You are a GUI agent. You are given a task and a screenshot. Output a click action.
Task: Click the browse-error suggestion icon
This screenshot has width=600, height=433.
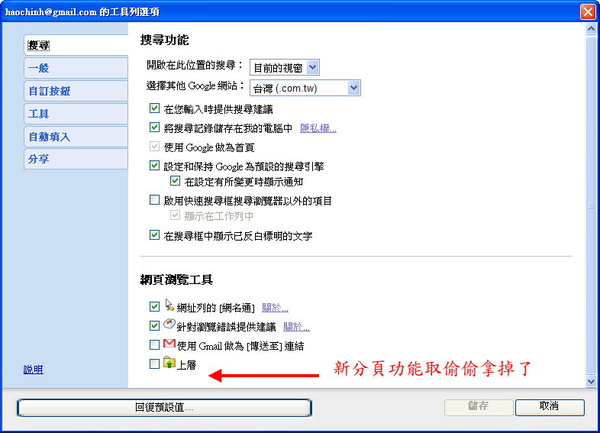click(x=169, y=324)
